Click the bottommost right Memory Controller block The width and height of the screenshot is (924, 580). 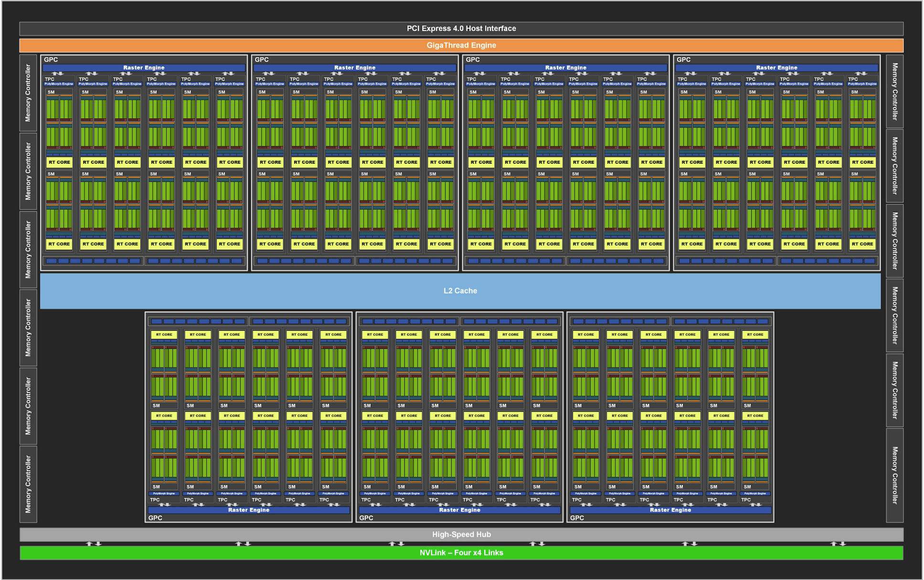coord(894,475)
